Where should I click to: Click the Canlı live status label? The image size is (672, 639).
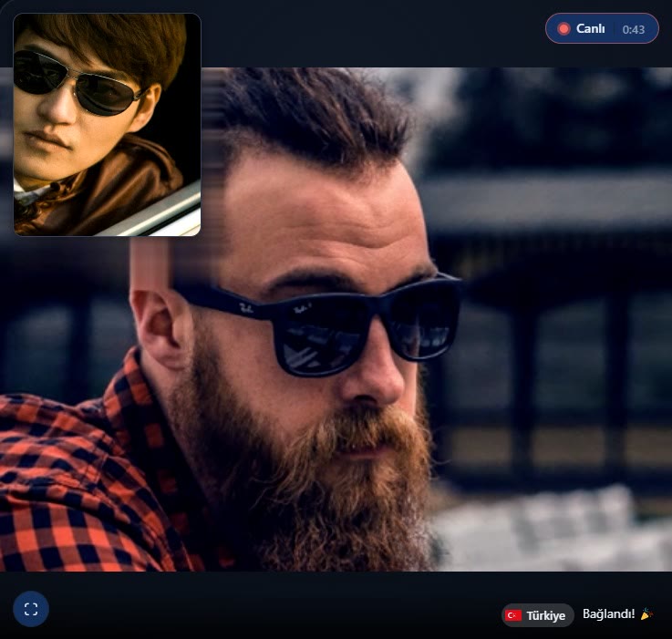tap(590, 29)
